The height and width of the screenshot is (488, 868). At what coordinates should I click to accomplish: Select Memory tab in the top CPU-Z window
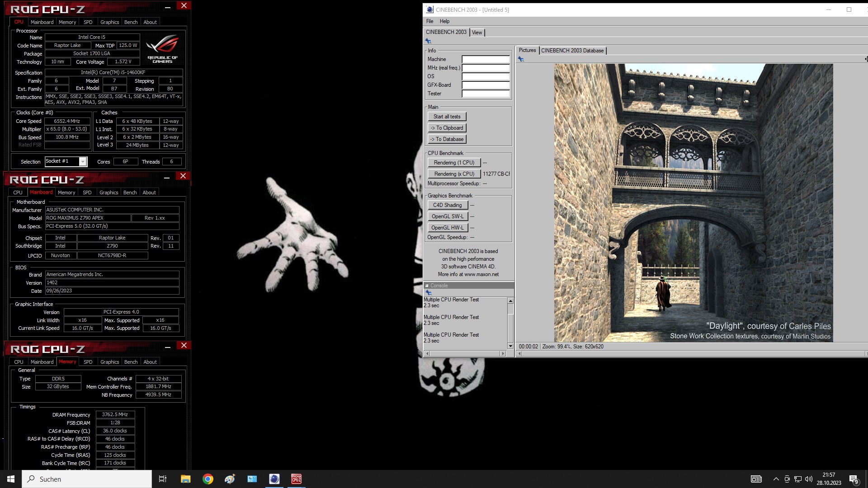[67, 22]
